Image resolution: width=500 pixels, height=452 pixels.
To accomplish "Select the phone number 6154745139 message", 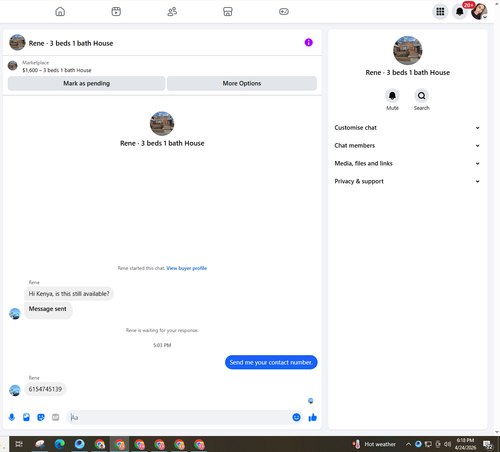I will pos(45,389).
